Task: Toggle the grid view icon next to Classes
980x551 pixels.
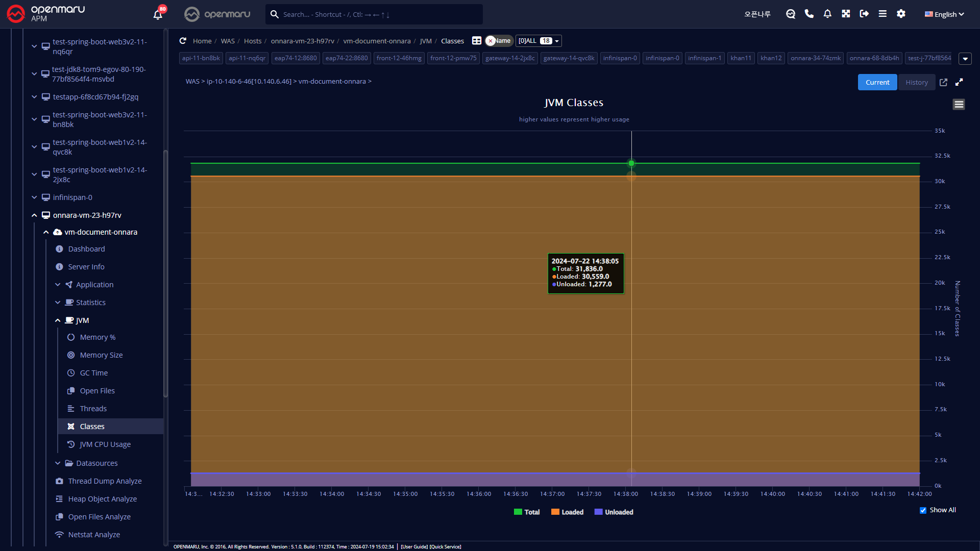Action: 477,41
